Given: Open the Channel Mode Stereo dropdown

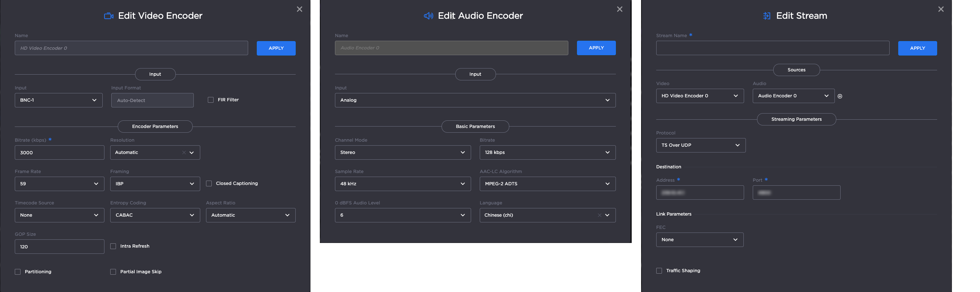Looking at the screenshot, I should [403, 152].
